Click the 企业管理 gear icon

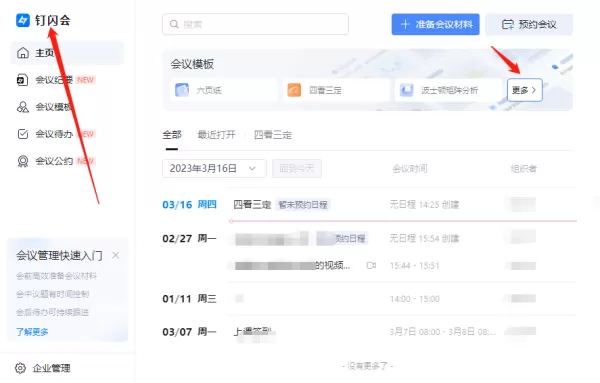(20, 368)
